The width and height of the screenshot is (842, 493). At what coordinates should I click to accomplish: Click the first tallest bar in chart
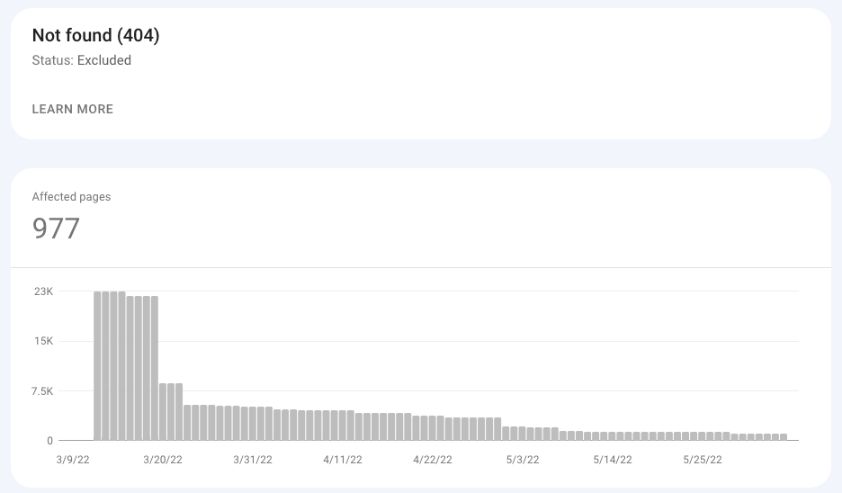(x=99, y=365)
